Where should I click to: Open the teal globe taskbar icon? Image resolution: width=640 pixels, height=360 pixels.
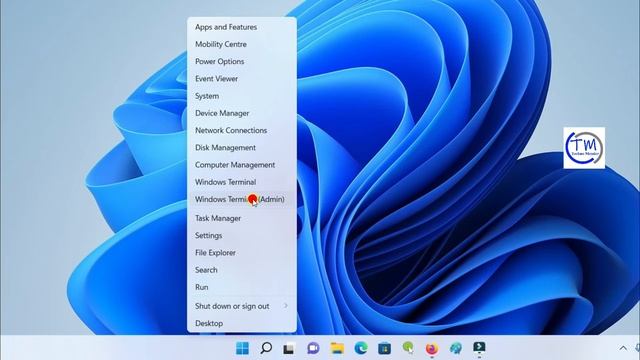point(456,348)
